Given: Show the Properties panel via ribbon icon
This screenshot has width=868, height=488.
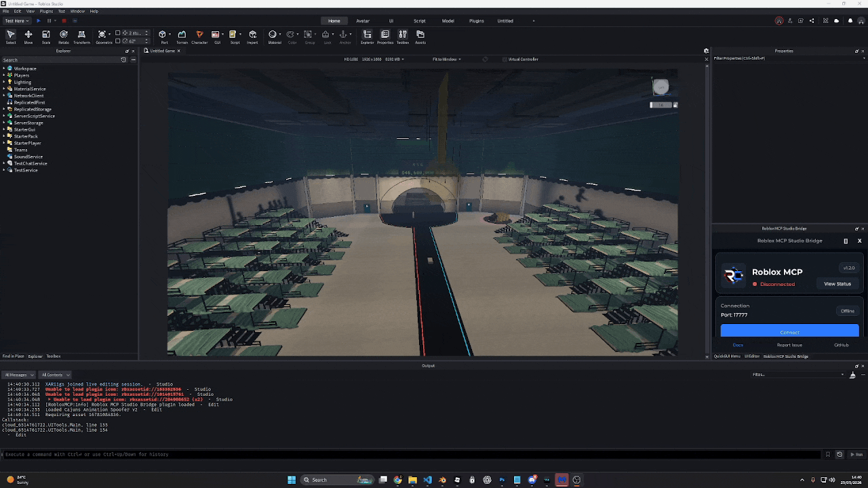Looking at the screenshot, I should (385, 37).
